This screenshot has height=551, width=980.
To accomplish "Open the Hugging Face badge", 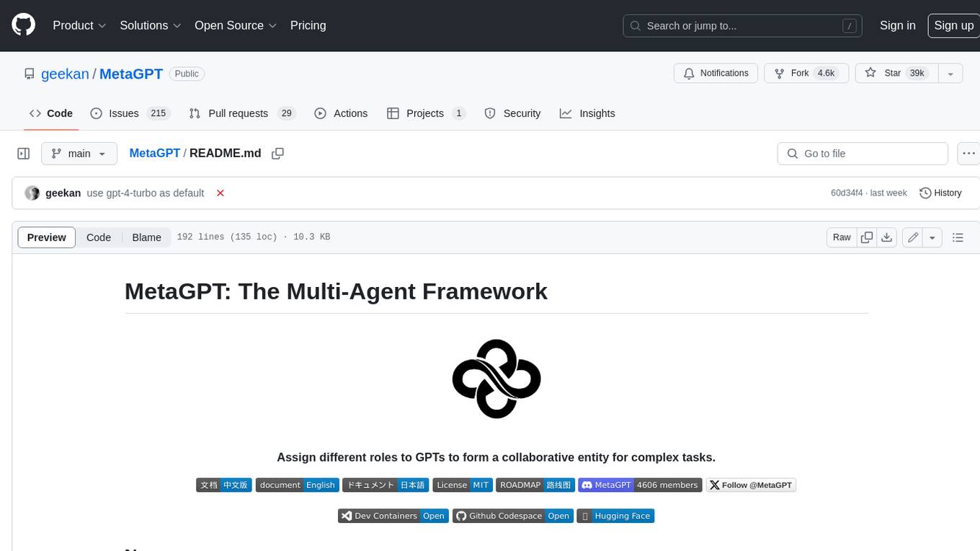I will tap(615, 516).
